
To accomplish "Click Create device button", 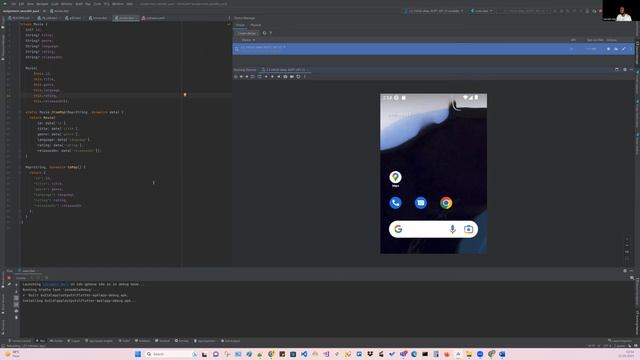I will tap(247, 33).
